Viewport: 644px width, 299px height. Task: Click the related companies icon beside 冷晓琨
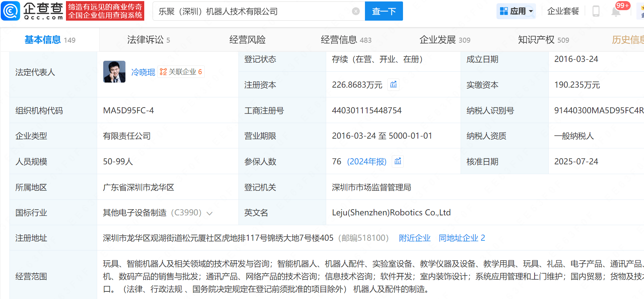pyautogui.click(x=163, y=72)
